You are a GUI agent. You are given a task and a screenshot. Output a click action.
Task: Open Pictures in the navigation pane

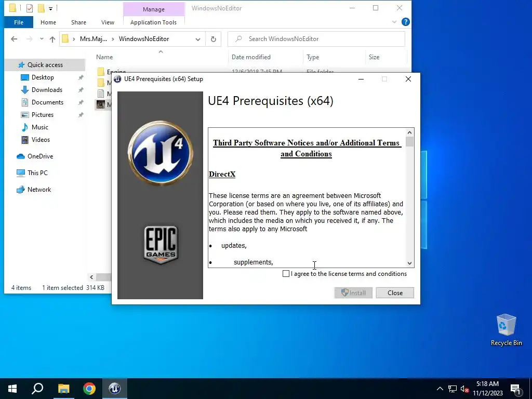point(43,115)
